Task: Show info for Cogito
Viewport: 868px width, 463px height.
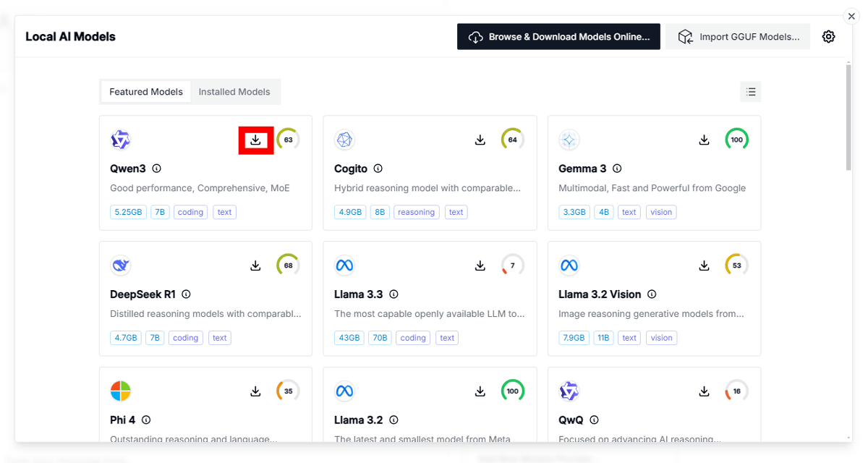Action: 378,169
